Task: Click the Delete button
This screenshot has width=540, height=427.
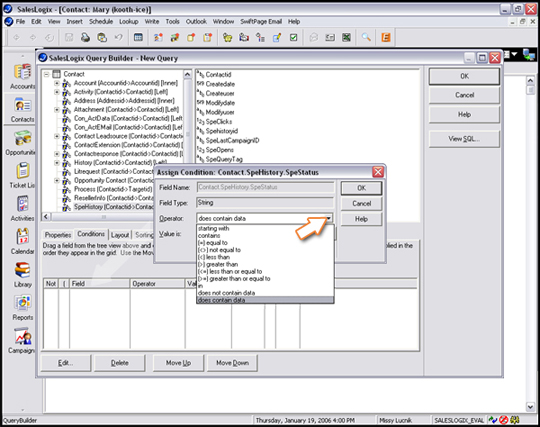Action: click(120, 363)
